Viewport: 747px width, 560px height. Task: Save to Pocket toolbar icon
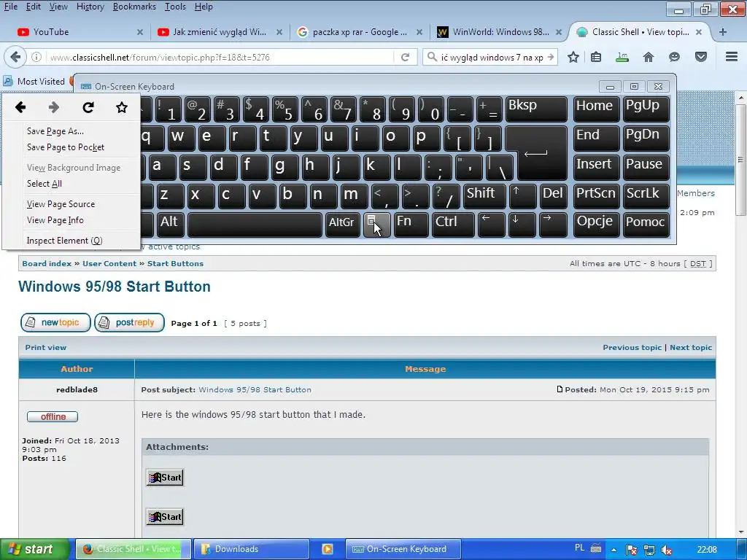click(x=701, y=57)
